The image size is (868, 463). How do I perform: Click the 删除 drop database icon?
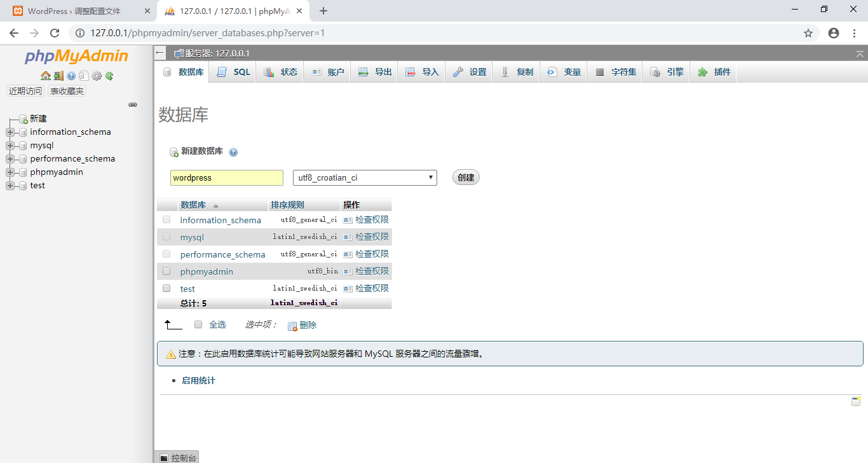(292, 326)
